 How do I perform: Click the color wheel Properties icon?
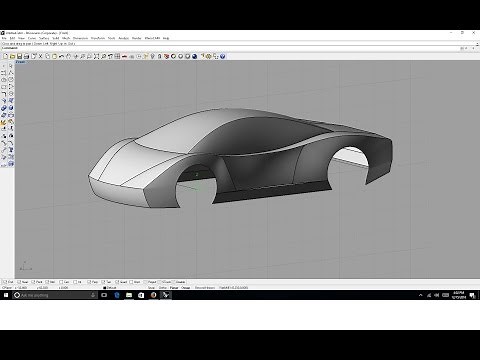tap(173, 56)
